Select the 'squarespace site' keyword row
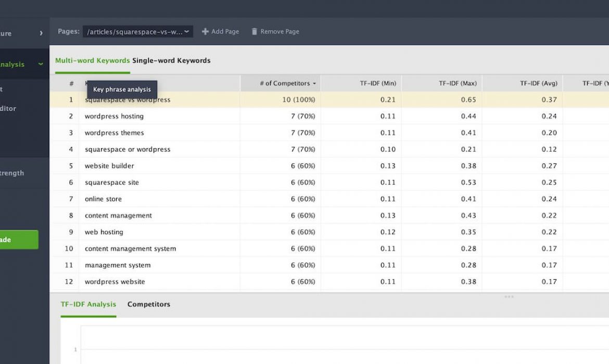 pos(329,183)
